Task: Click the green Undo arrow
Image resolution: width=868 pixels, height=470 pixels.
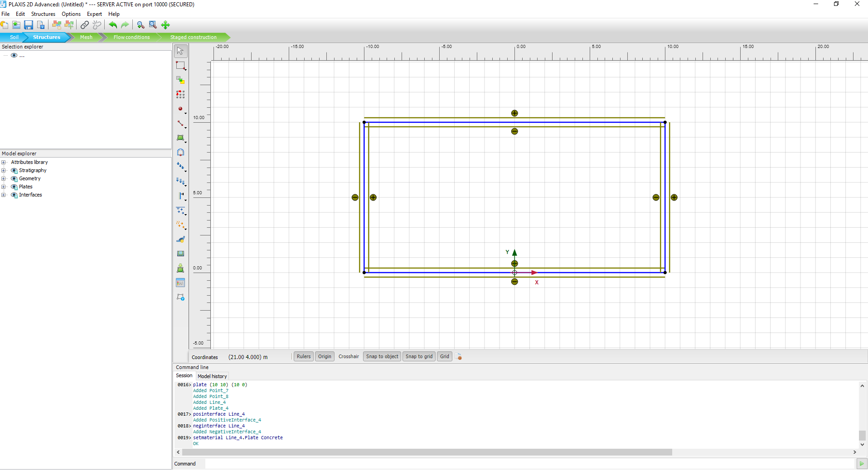Action: [x=113, y=25]
